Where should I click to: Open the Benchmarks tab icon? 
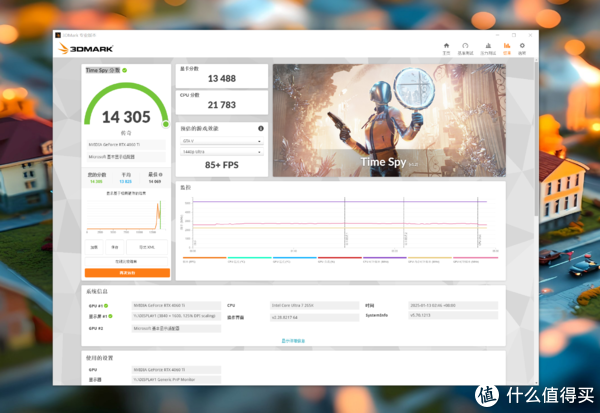pyautogui.click(x=466, y=46)
